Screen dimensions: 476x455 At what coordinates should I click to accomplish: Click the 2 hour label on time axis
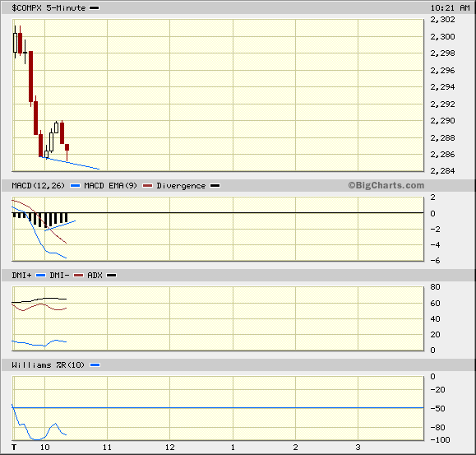[295, 448]
